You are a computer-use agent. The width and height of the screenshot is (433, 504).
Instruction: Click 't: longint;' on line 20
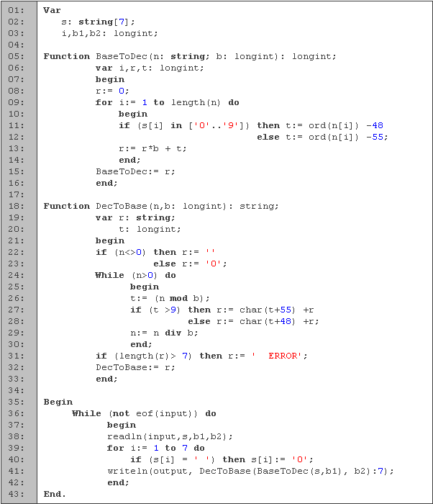click(150, 229)
